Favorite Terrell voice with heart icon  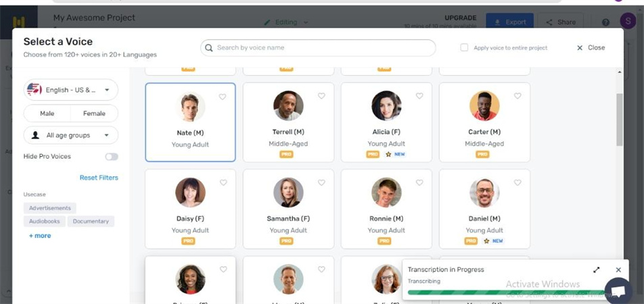[x=321, y=95]
